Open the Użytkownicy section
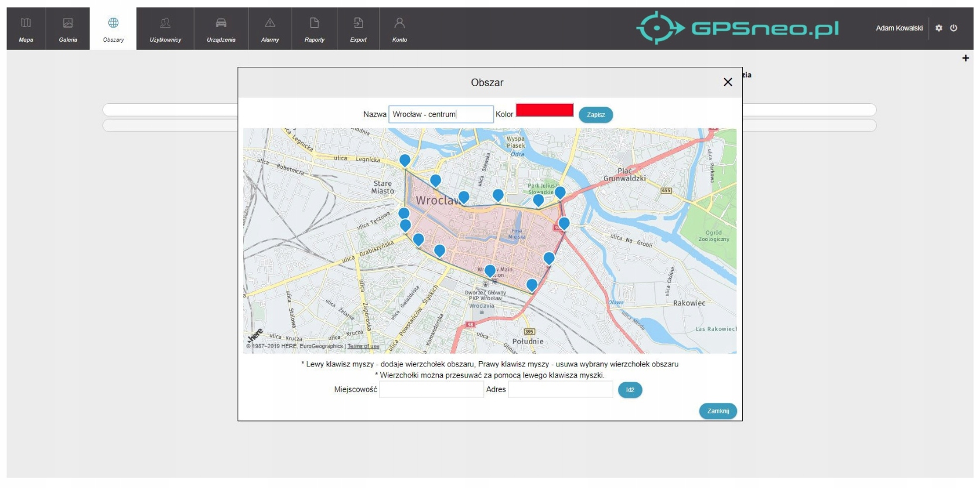The image size is (980, 489). (165, 29)
